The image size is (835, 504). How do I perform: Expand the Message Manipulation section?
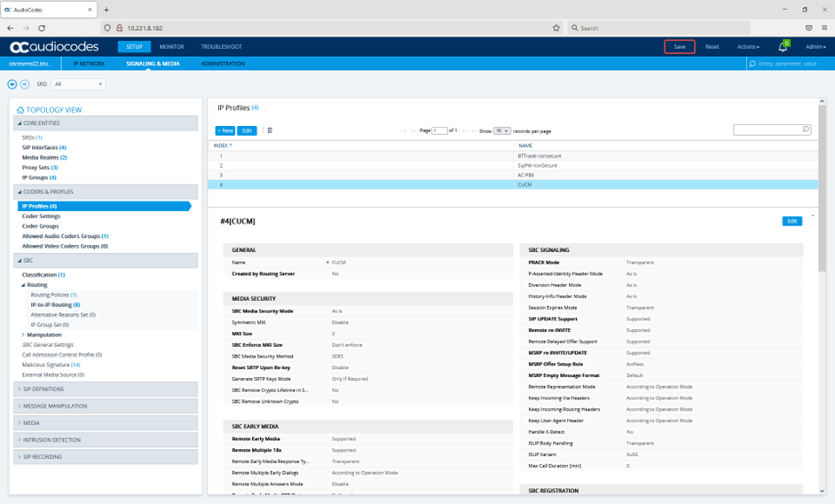tap(106, 406)
